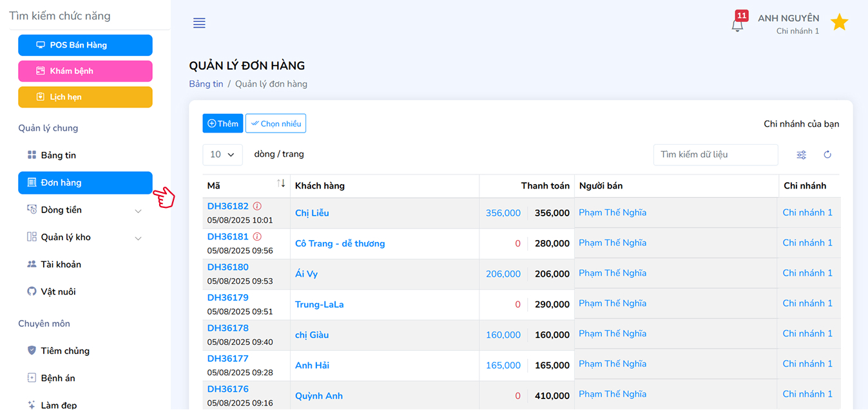Screen dimensions: 868x410
Task: Open the notification bell icon
Action: [737, 24]
